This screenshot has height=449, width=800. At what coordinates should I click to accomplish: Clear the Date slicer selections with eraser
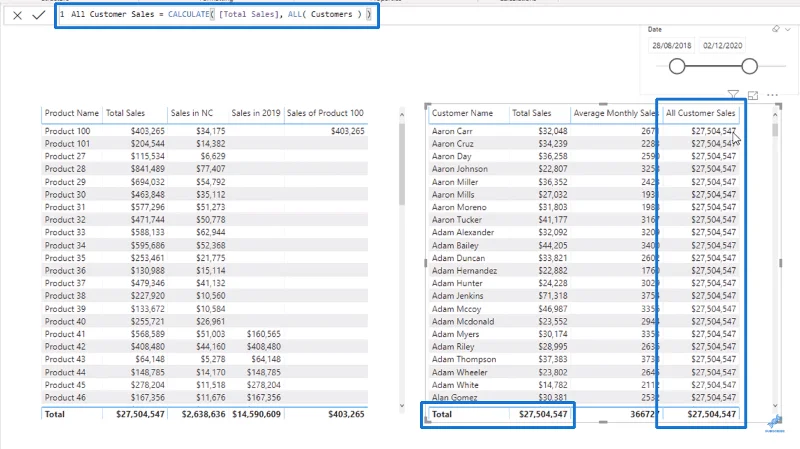(776, 30)
